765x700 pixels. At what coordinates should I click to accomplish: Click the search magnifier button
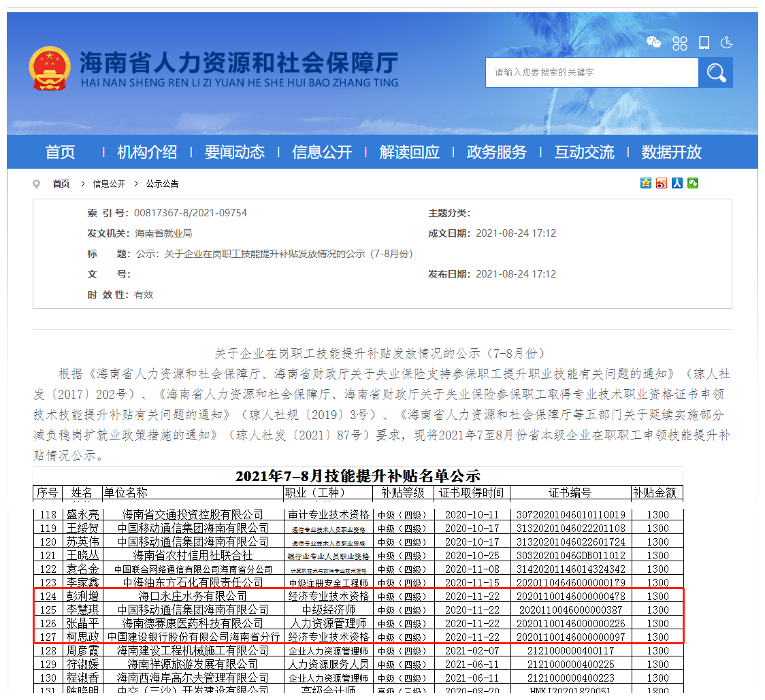click(x=716, y=73)
